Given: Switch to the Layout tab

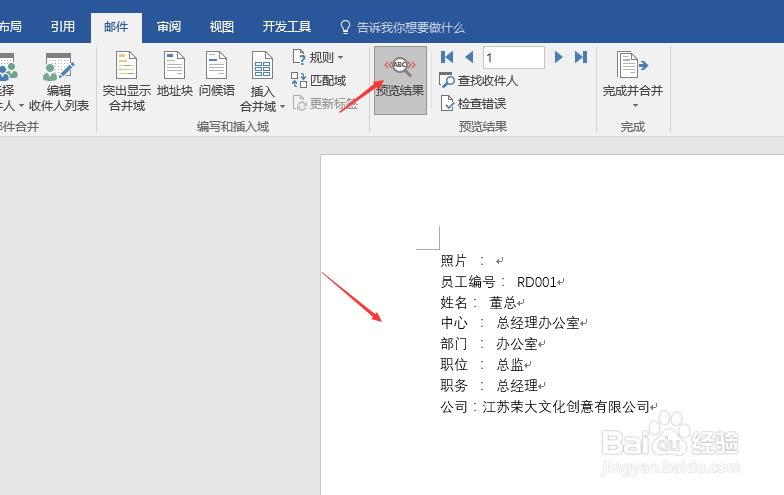Looking at the screenshot, I should 10,26.
